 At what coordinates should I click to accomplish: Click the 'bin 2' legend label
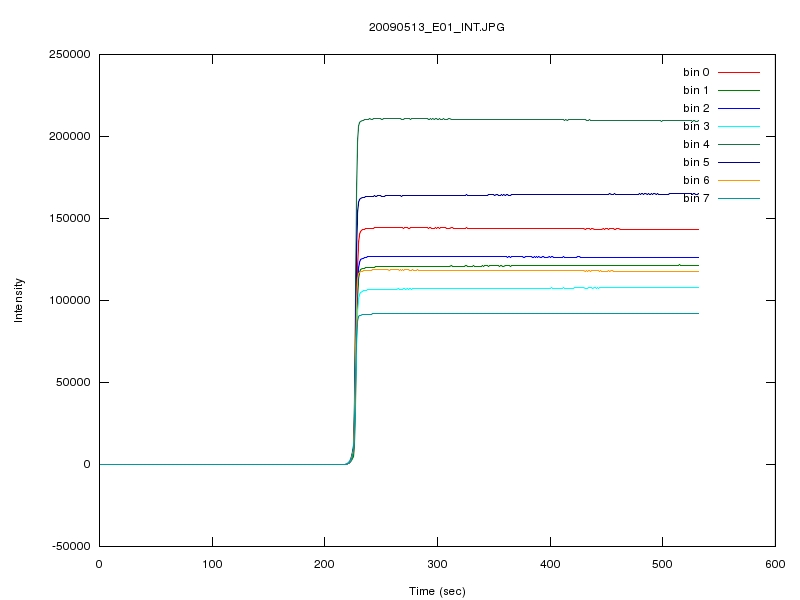tap(696, 108)
